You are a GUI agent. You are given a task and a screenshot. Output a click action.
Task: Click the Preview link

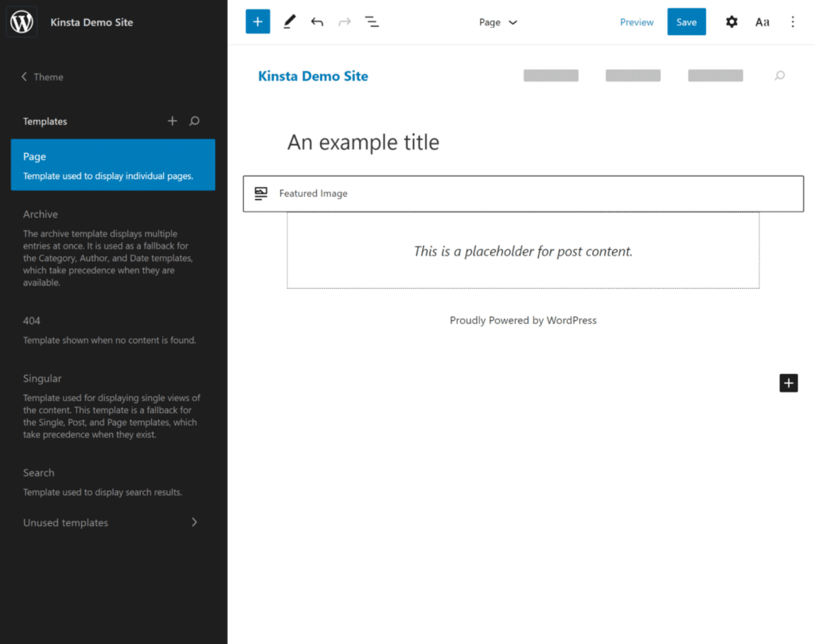point(637,22)
